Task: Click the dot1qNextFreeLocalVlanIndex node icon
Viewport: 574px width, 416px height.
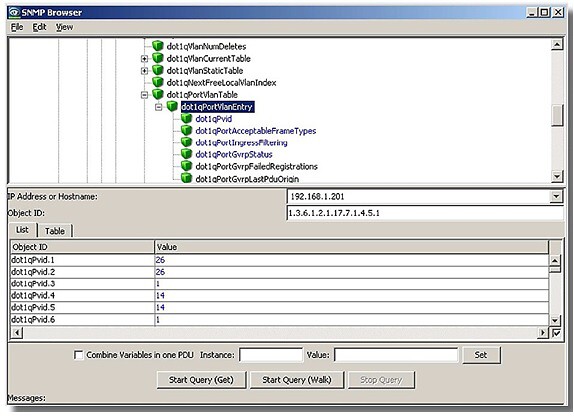Action: pos(157,82)
